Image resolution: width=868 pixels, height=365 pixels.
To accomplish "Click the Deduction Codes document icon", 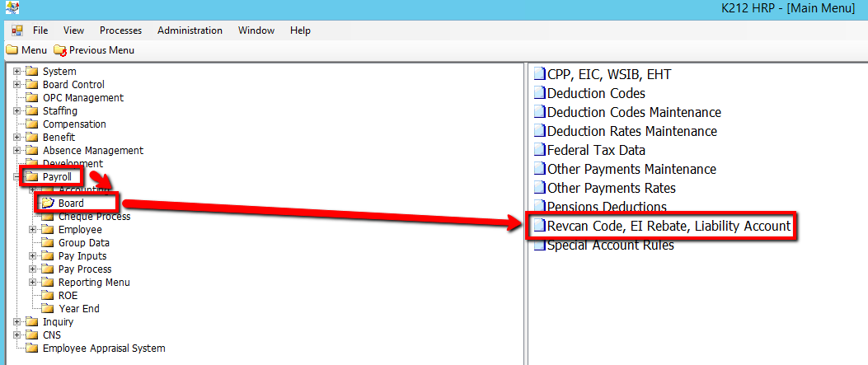I will click(540, 93).
